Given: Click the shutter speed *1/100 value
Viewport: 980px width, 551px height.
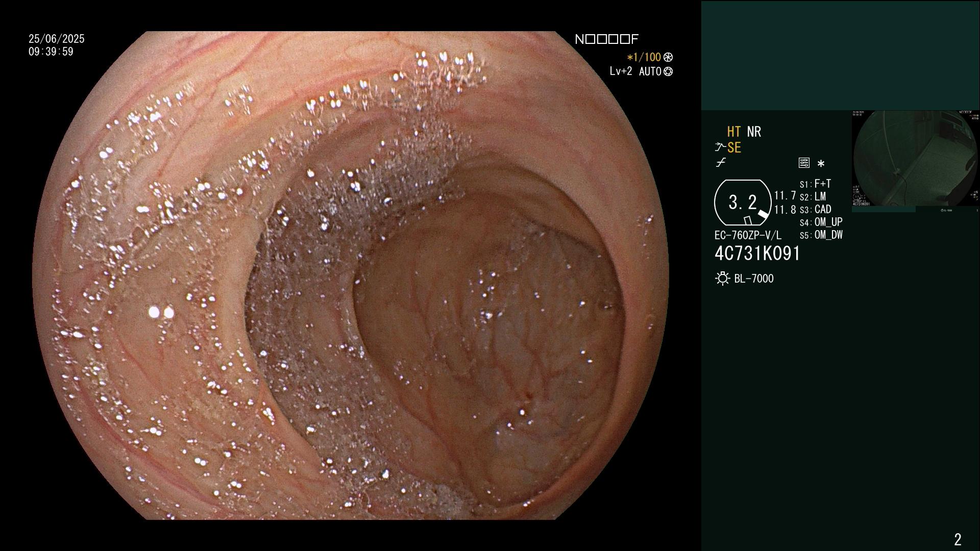Looking at the screenshot, I should pos(644,57).
